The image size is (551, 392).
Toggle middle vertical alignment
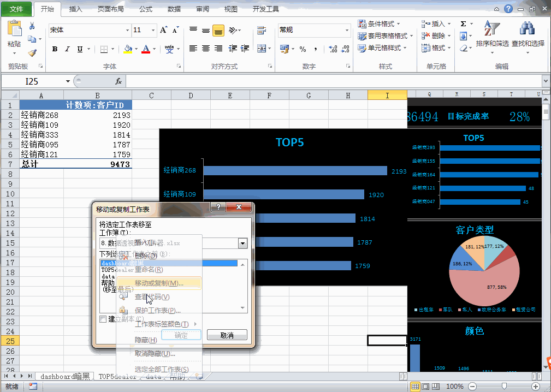205,31
